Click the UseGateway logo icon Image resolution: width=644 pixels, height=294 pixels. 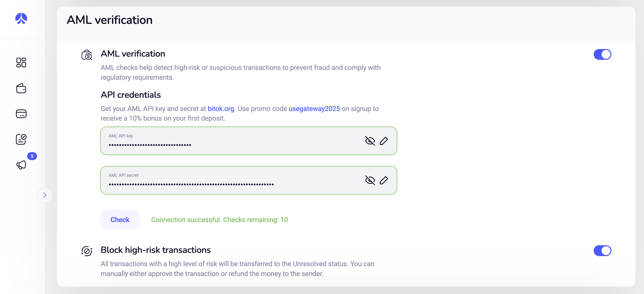coord(21,19)
